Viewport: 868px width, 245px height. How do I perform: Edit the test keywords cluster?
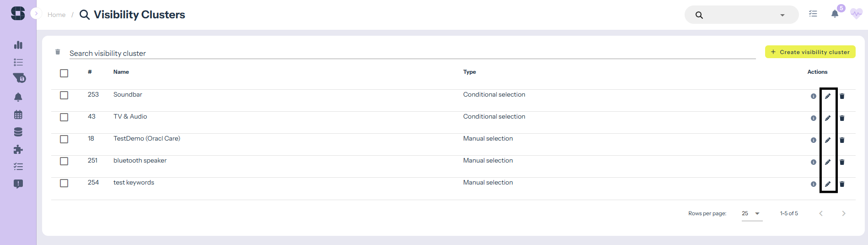click(828, 184)
